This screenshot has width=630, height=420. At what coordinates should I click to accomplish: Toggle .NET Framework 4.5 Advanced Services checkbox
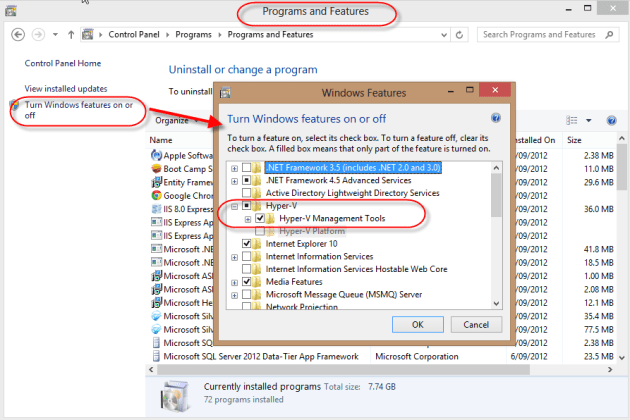246,180
